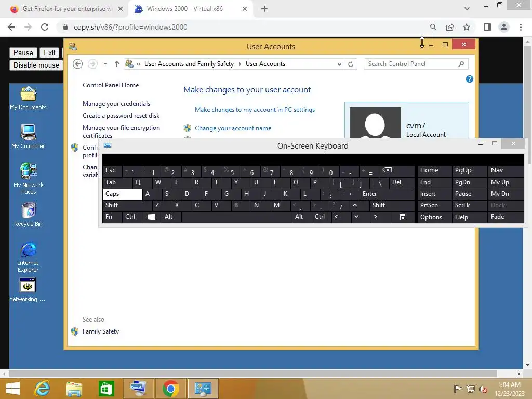Click the Action Center flag tray icon
532x399 pixels.
click(x=458, y=389)
